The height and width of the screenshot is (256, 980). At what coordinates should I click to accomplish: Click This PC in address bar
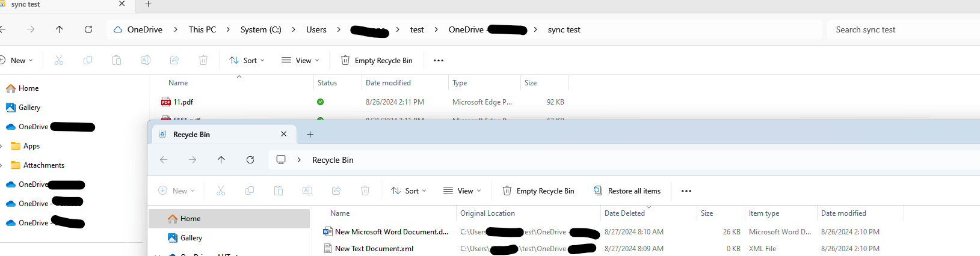[202, 29]
